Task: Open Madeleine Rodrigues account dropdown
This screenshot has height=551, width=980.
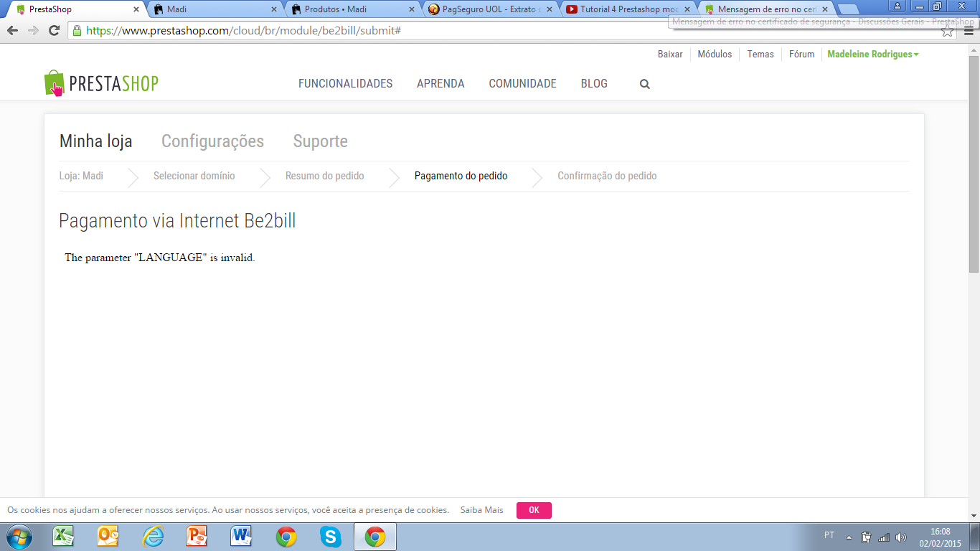Action: point(873,54)
